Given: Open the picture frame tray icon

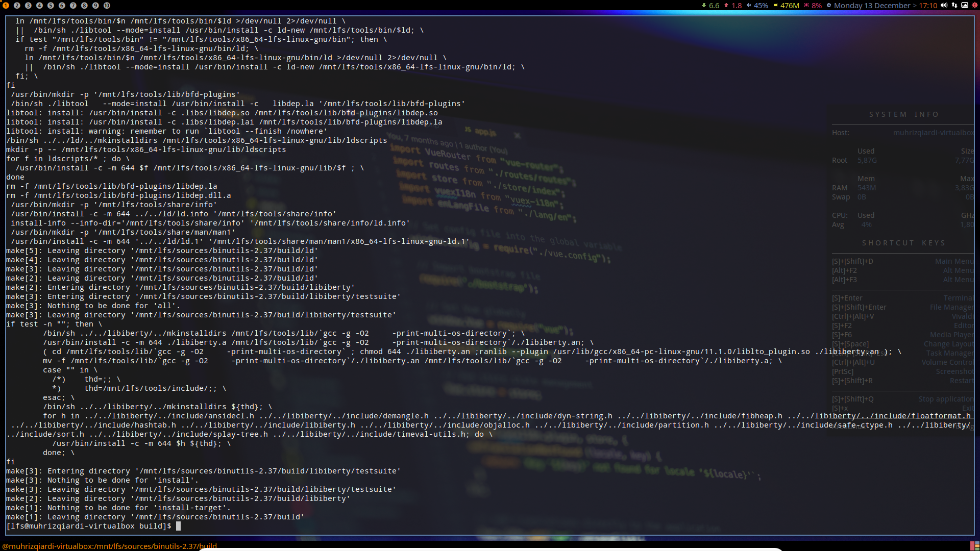Looking at the screenshot, I should point(965,5).
